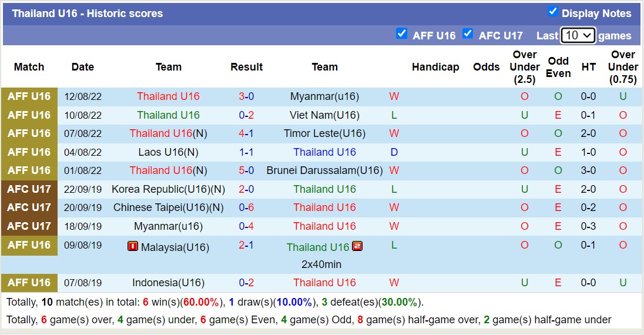This screenshot has height=335, width=644.
Task: Click the Result column header
Action: (246, 67)
